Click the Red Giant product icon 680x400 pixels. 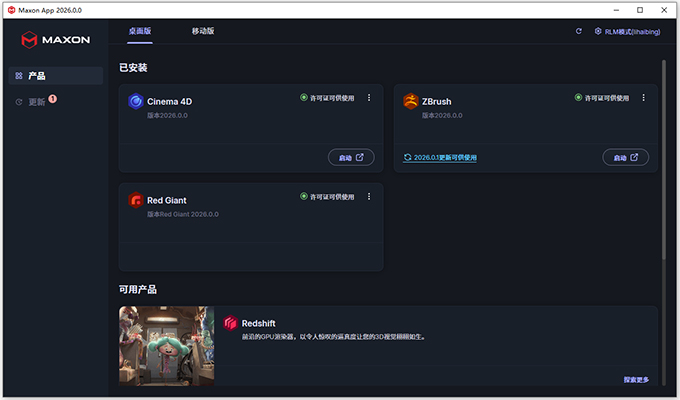136,200
